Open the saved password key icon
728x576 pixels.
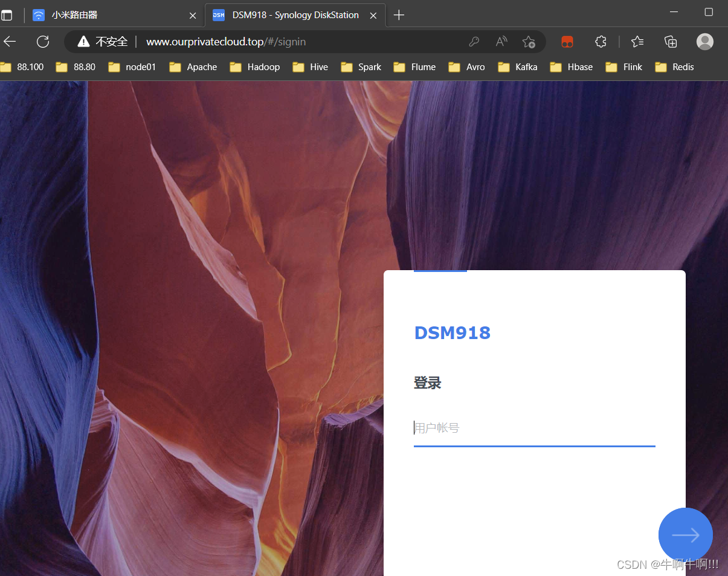click(x=474, y=42)
